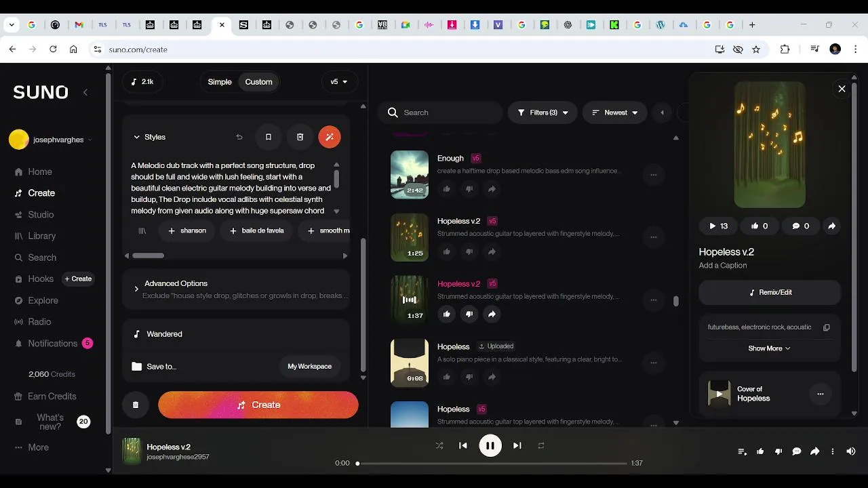868x488 pixels.
Task: Open more options for Cover of Hopeless
Action: click(820, 394)
